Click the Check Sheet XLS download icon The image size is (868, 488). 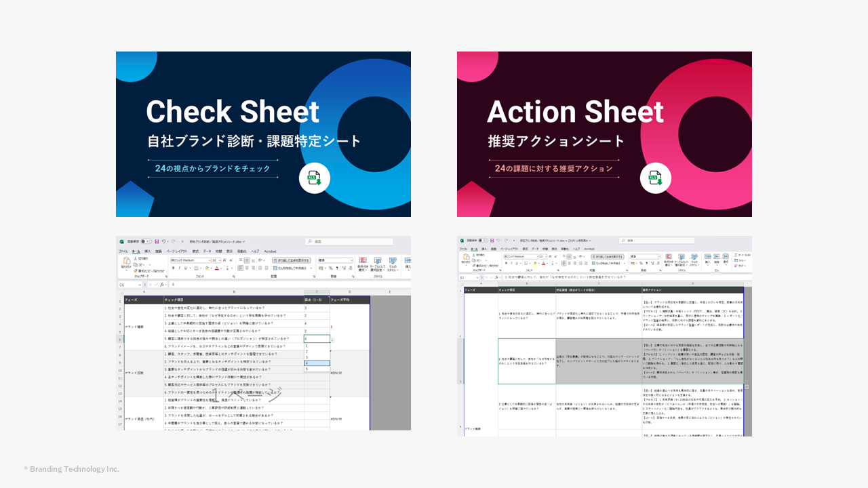pyautogui.click(x=314, y=179)
